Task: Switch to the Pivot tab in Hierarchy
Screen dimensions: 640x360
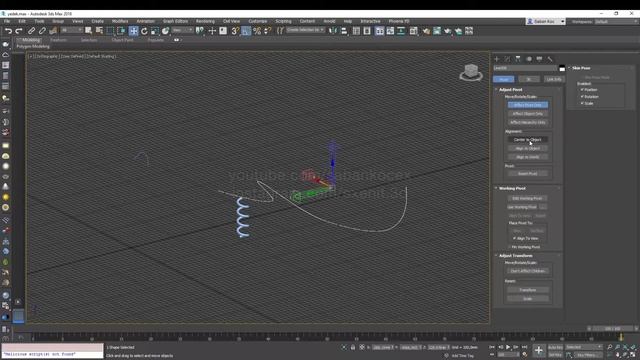Action: (x=504, y=79)
